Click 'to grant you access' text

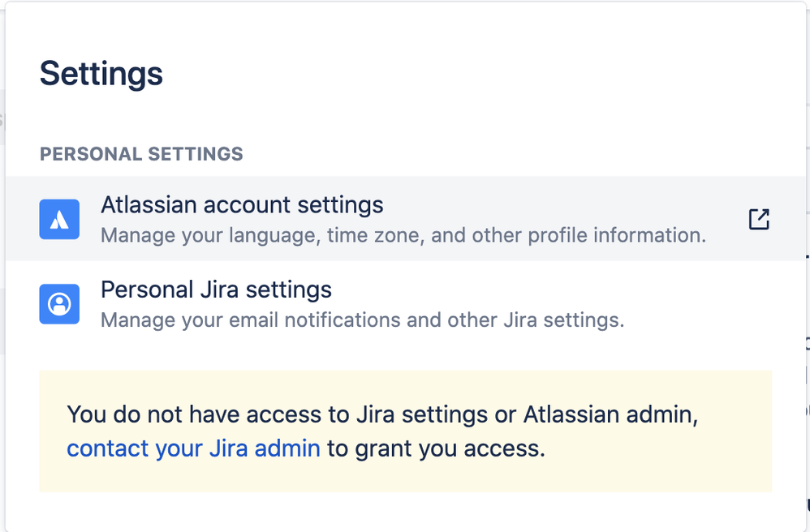tap(436, 448)
